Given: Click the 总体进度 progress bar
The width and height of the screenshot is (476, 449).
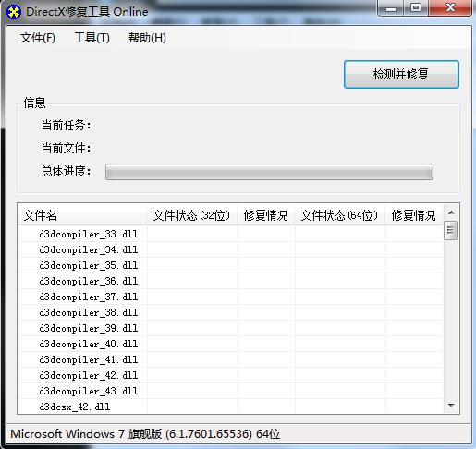Looking at the screenshot, I should click(x=269, y=172).
